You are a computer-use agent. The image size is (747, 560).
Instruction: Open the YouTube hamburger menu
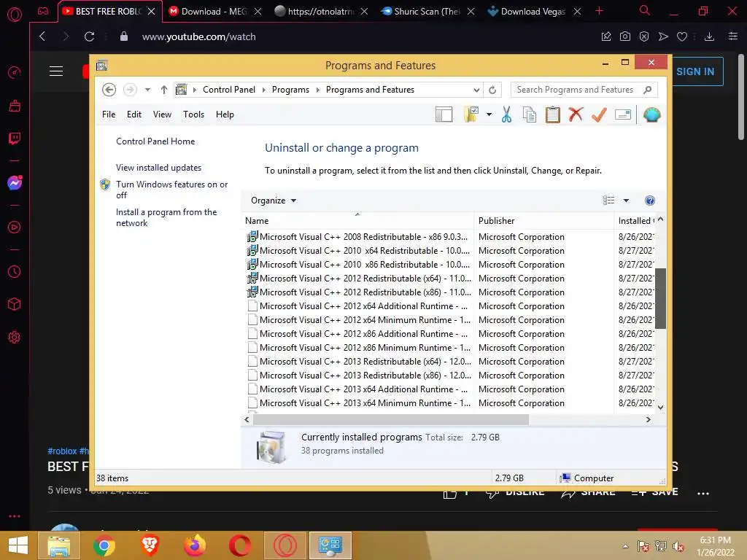coord(56,71)
